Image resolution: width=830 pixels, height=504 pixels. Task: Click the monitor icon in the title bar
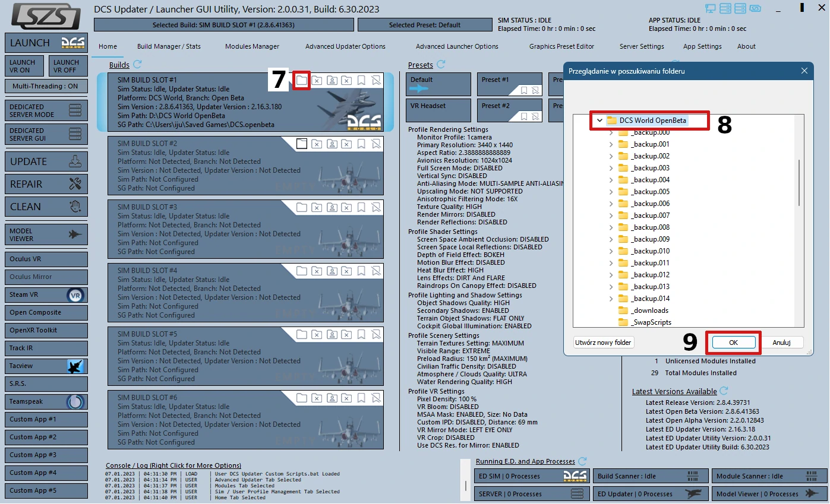pyautogui.click(x=711, y=9)
